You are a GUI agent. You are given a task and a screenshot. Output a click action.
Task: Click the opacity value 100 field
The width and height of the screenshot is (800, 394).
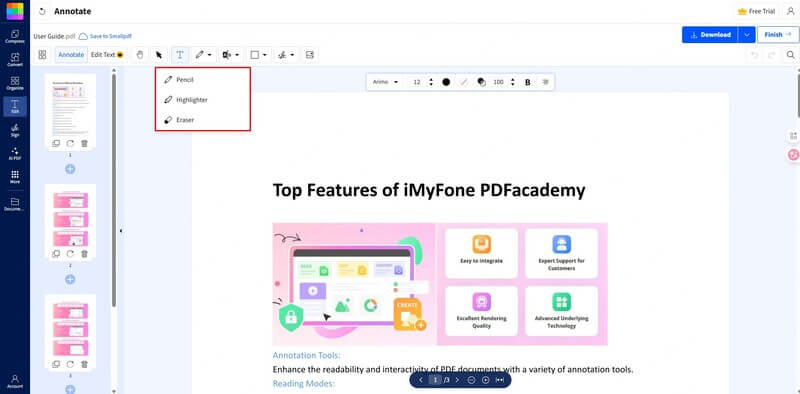pos(498,82)
